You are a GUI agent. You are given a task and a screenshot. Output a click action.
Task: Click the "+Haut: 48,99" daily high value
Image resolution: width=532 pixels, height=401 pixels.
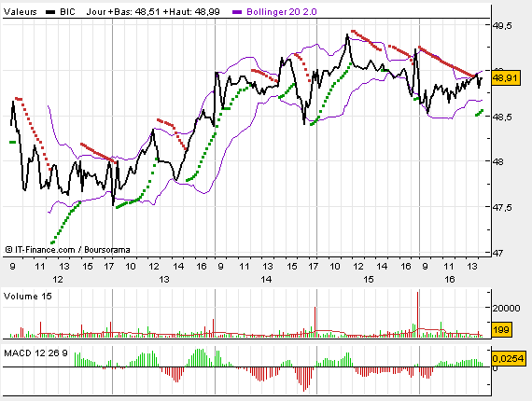191,12
